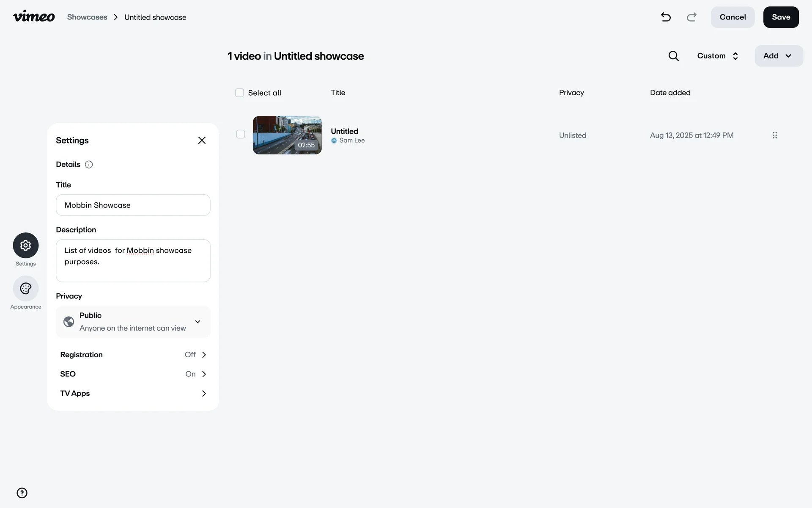812x508 pixels.
Task: Open the SEO settings row
Action: click(133, 374)
